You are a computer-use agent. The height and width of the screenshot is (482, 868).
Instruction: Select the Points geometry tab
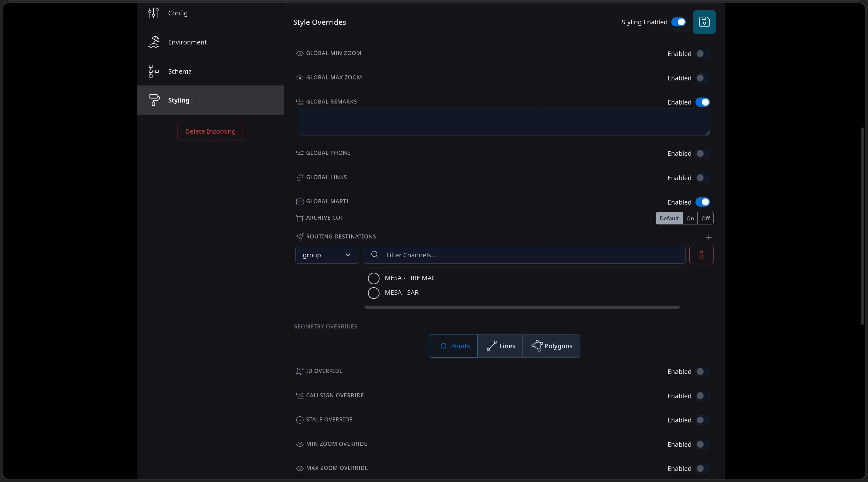[453, 346]
